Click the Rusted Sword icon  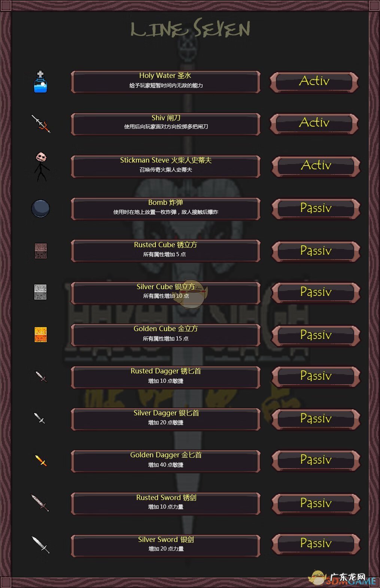click(x=40, y=503)
